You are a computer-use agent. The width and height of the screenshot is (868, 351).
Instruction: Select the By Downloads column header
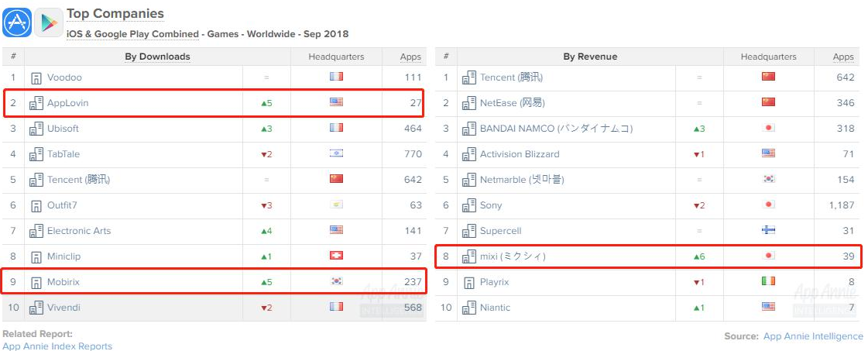tap(157, 57)
